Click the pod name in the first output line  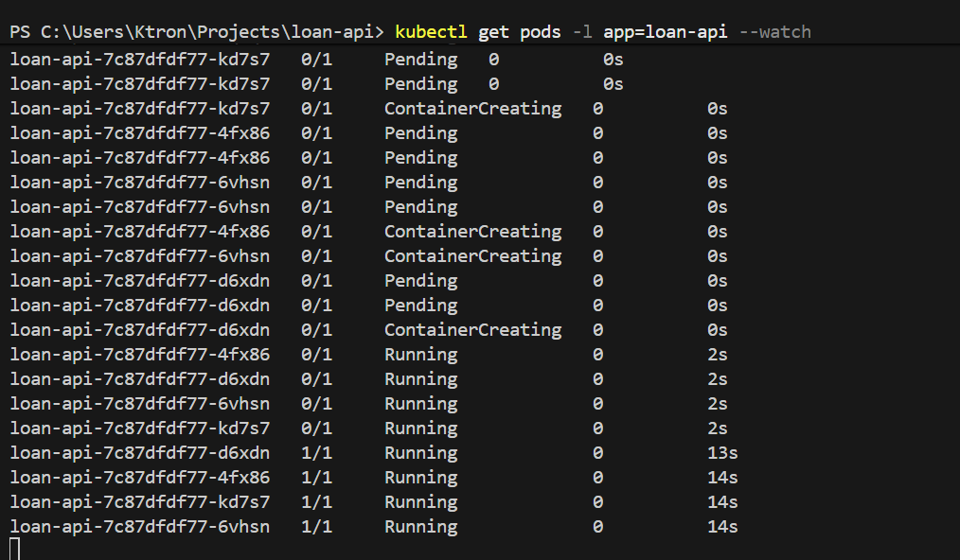pyautogui.click(x=140, y=60)
